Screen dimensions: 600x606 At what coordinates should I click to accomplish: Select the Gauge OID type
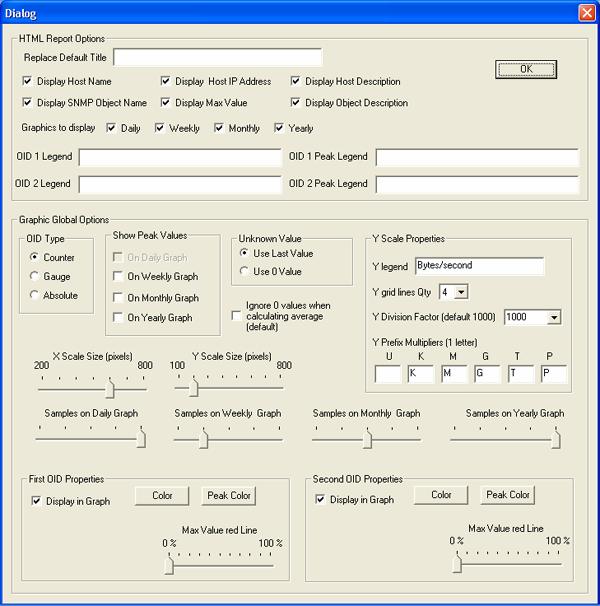pos(35,276)
